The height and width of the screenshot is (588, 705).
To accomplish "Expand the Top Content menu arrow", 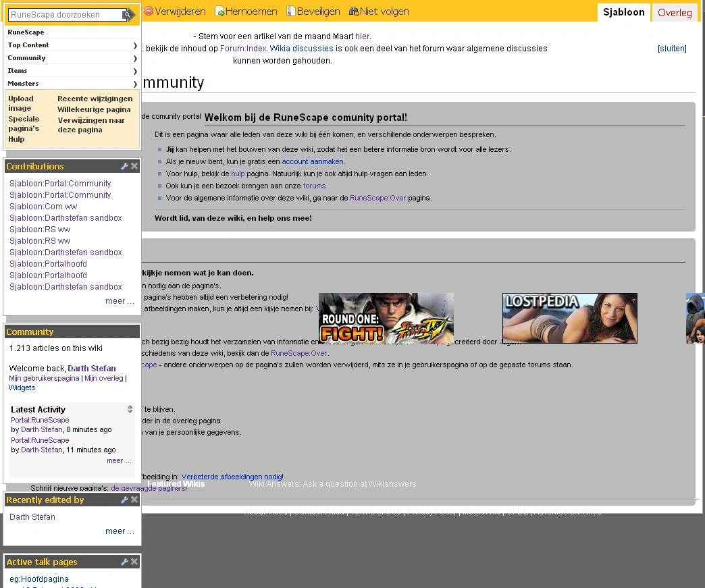I will click(135, 45).
